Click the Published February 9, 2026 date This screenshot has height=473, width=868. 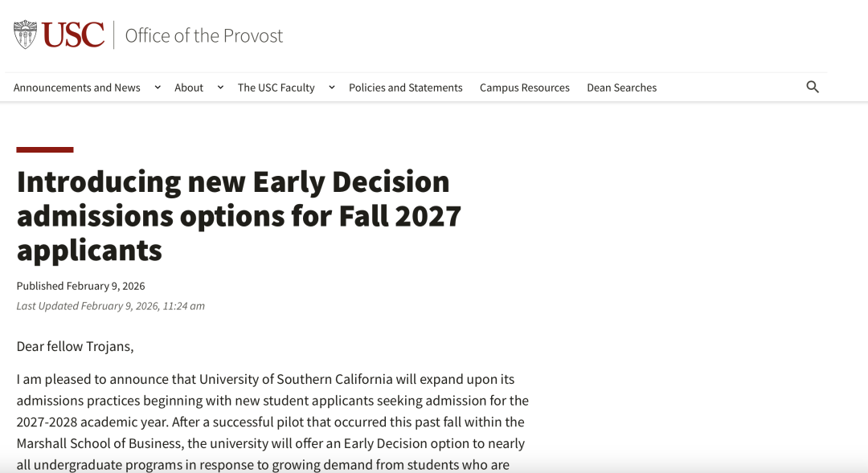click(81, 286)
